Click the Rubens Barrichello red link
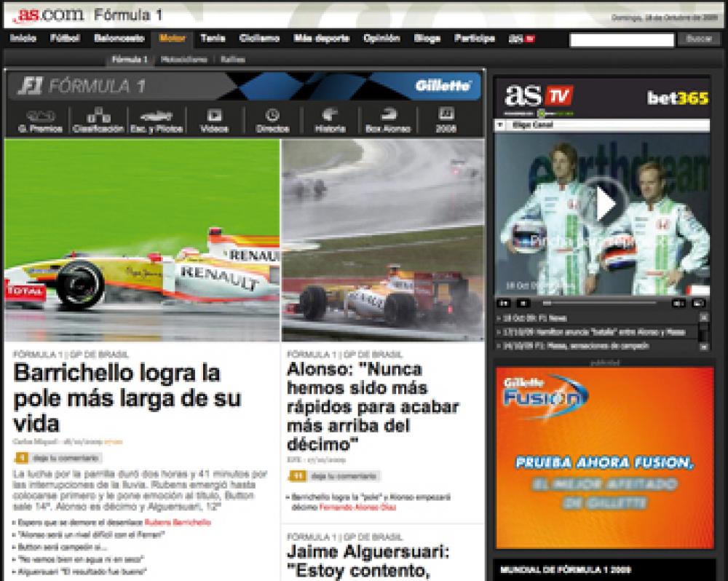The image size is (728, 581). coord(178,523)
